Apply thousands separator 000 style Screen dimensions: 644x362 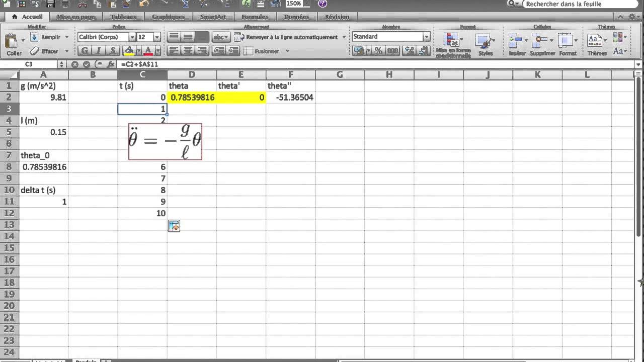point(392,51)
